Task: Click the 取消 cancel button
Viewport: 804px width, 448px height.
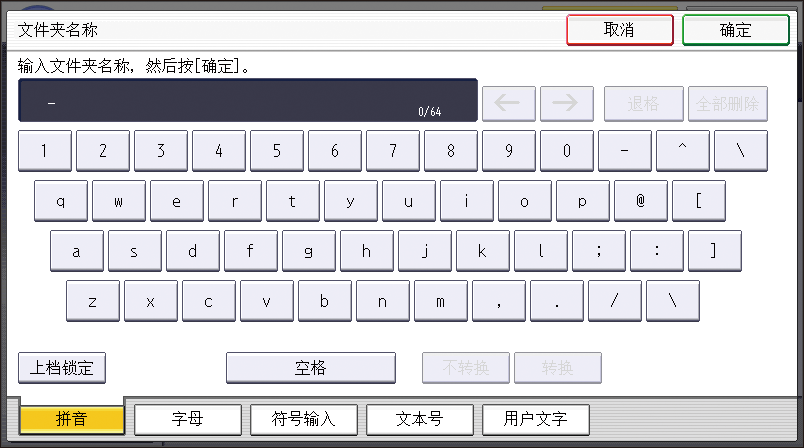Action: pos(619,30)
